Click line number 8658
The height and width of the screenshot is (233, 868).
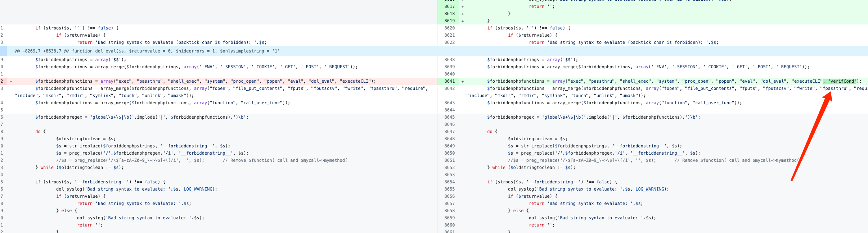pyautogui.click(x=449, y=211)
